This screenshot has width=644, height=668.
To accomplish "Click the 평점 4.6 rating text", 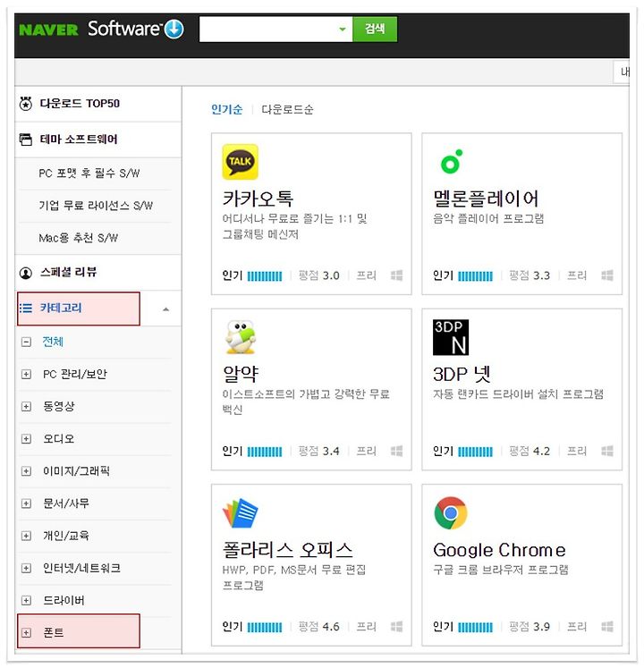I will 318,627.
